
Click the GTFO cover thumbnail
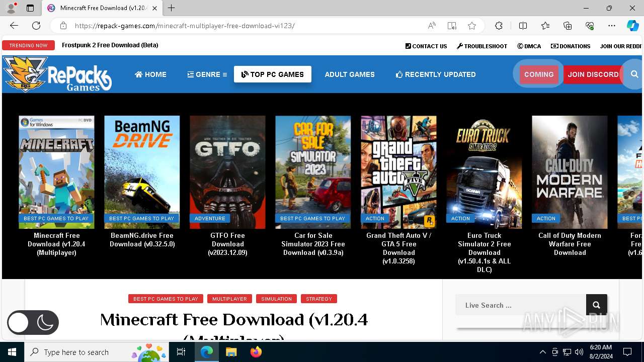click(227, 172)
